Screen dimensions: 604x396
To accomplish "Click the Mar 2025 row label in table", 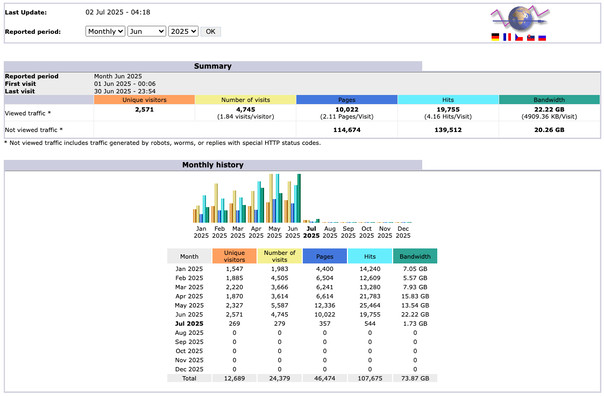I will [x=189, y=287].
